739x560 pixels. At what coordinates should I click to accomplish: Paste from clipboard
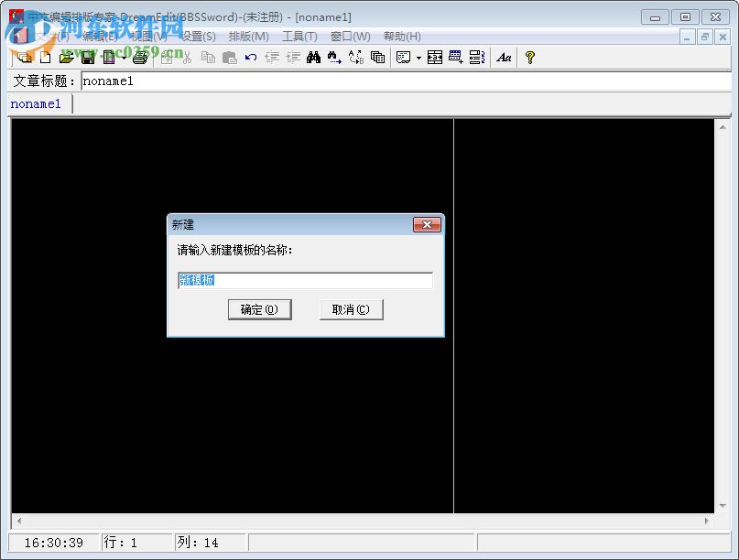tap(230, 57)
